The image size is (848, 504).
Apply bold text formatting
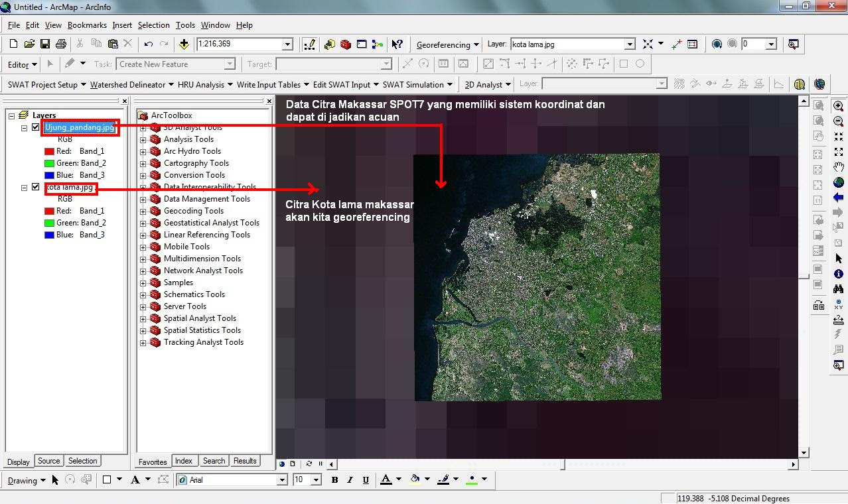click(334, 479)
